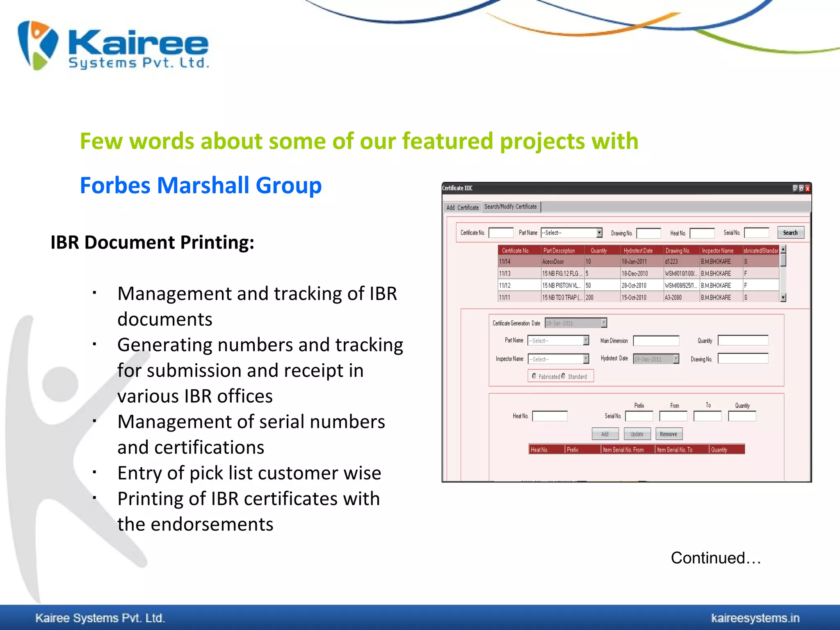
Task: Click Quantity field beside Main Dimension
Action: click(743, 340)
